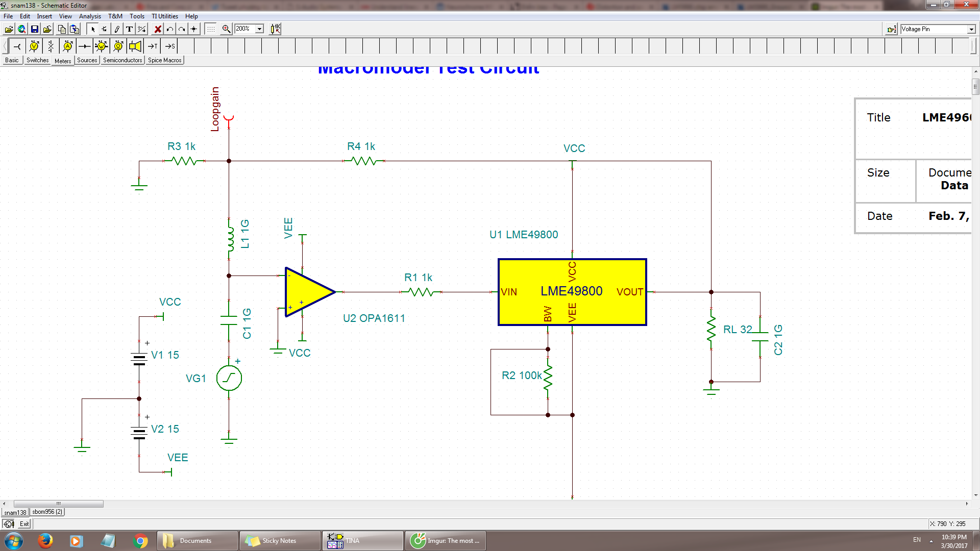
Task: Switch to the Semiconductors component tab
Action: pyautogui.click(x=122, y=60)
